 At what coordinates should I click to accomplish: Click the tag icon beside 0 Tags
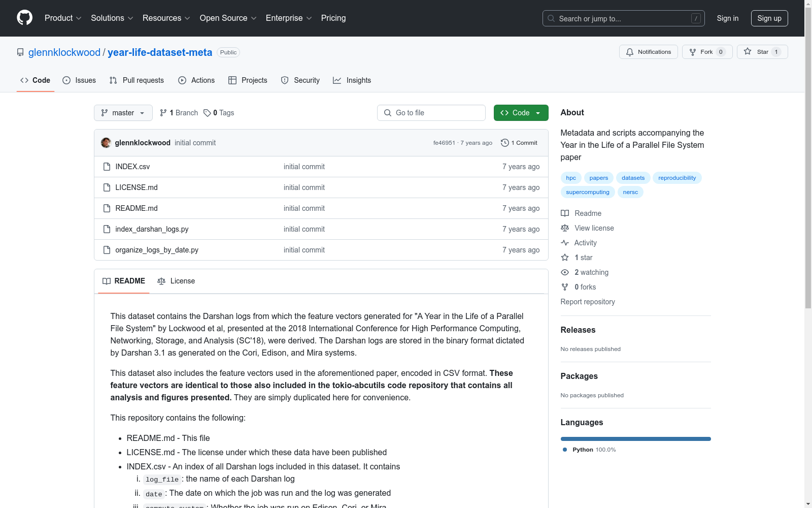pyautogui.click(x=207, y=113)
